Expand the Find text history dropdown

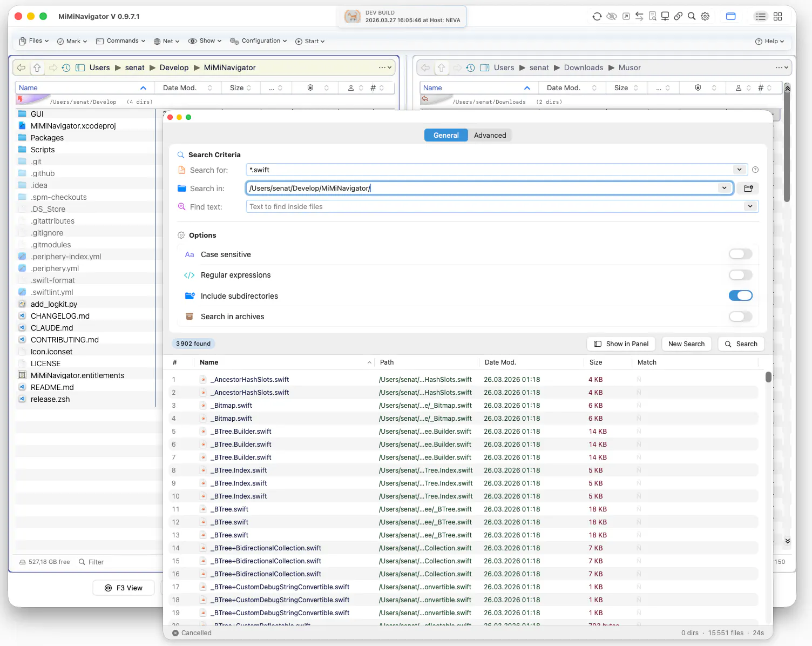point(750,206)
